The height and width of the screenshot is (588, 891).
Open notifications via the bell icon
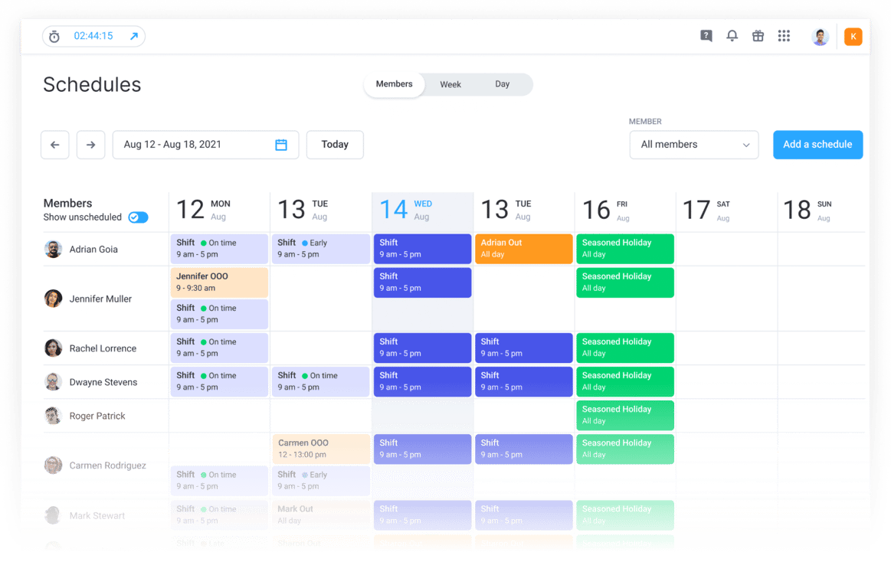coord(732,35)
